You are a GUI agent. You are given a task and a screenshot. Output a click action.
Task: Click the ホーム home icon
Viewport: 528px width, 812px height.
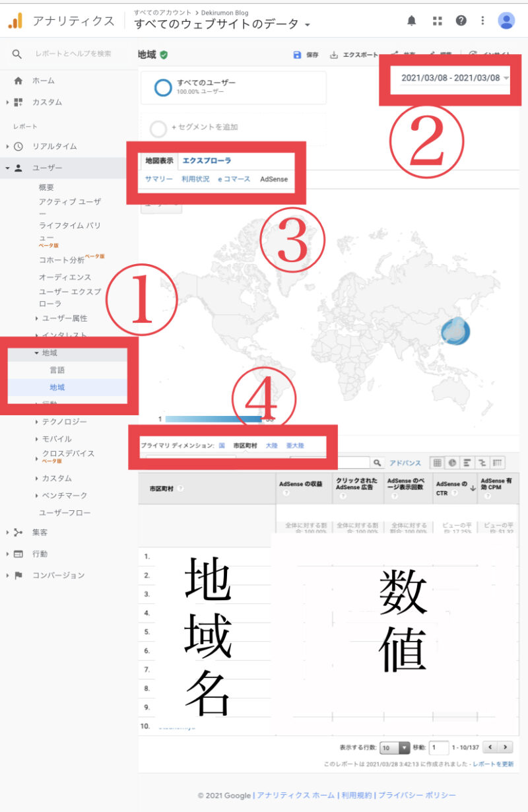coord(18,81)
